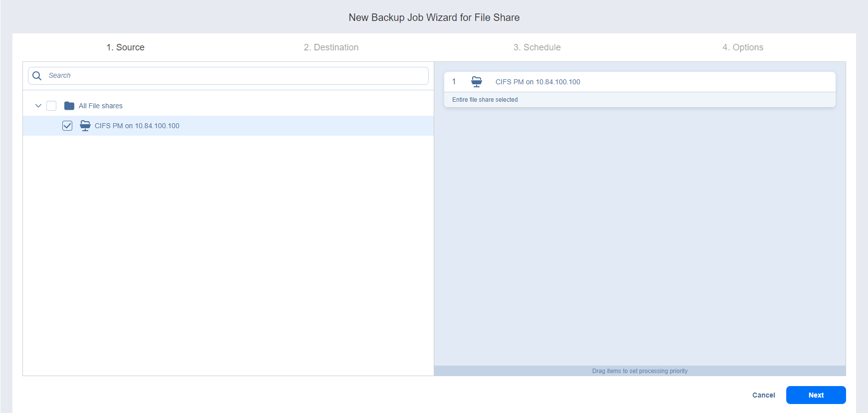
Task: Collapse the All File shares tree node
Action: click(x=38, y=106)
